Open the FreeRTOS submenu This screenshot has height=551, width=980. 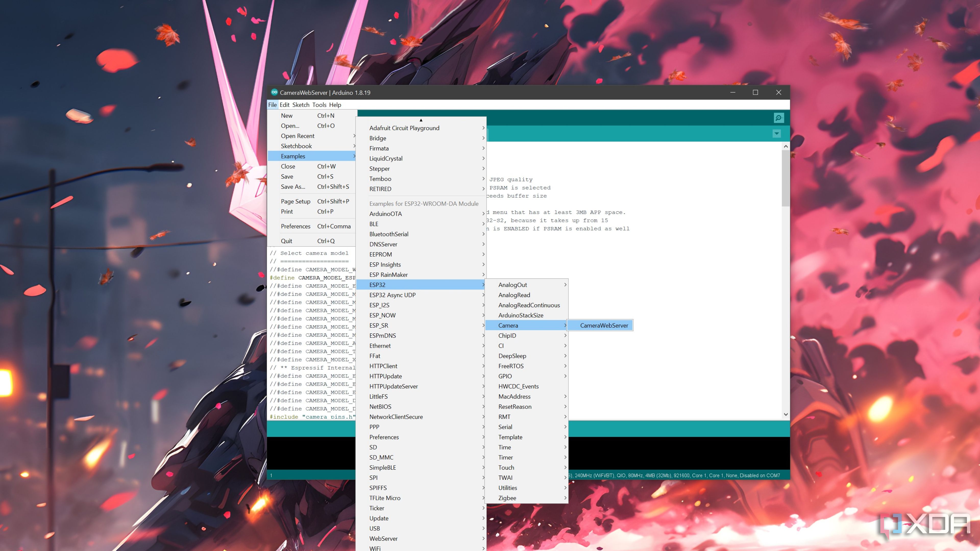527,366
